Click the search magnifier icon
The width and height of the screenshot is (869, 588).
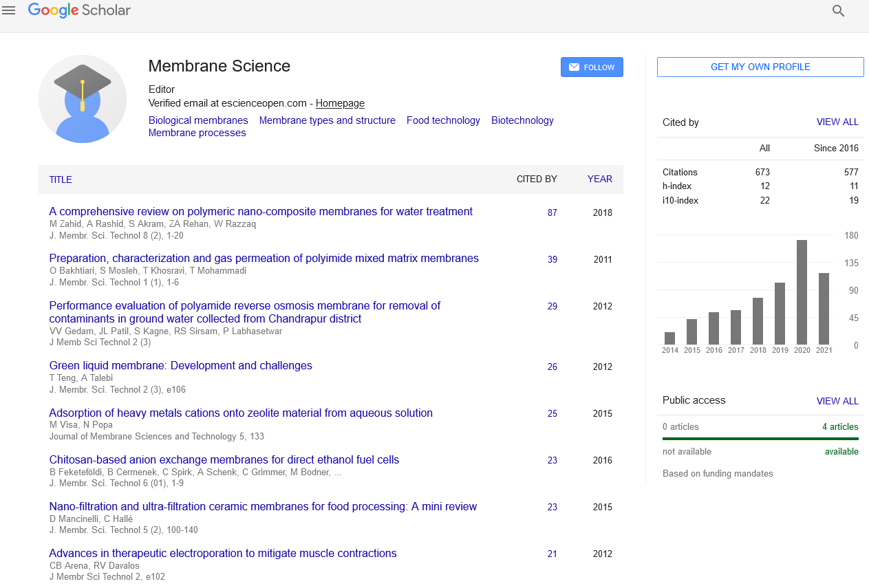(838, 11)
